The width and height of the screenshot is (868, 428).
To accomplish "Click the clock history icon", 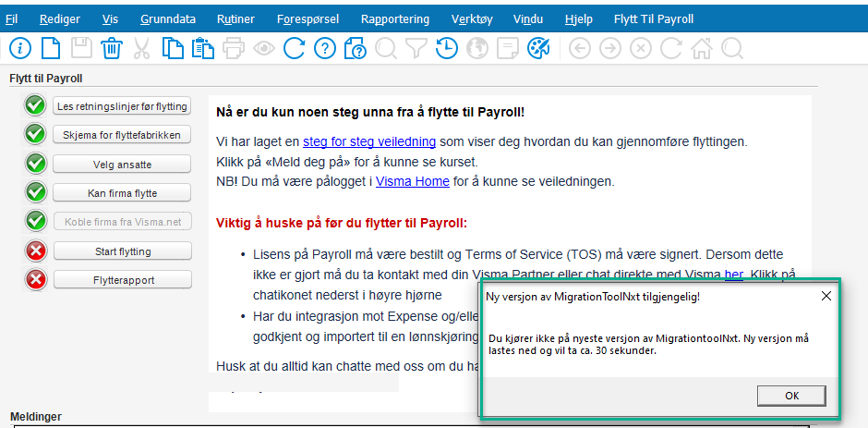I will (x=446, y=48).
